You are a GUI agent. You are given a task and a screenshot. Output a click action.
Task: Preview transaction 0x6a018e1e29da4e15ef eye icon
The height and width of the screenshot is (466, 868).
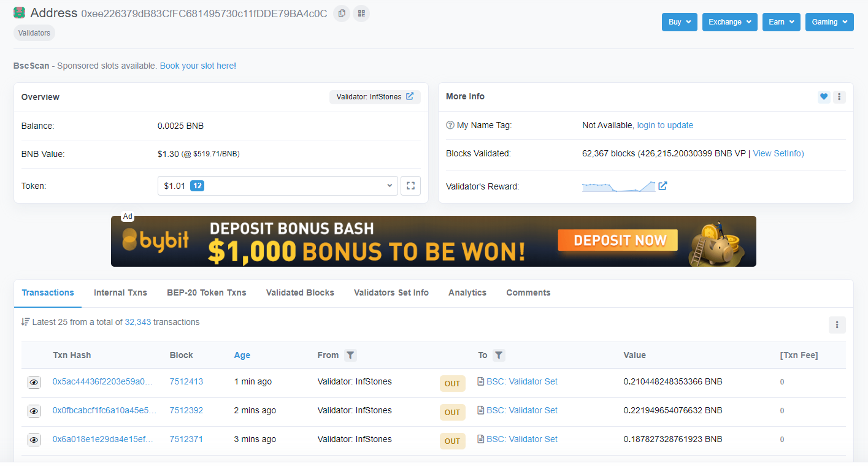coord(34,440)
